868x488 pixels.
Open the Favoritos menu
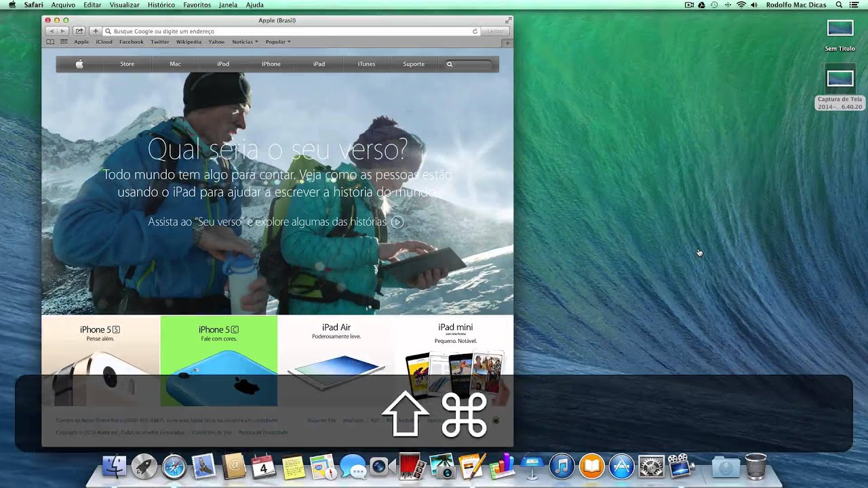(197, 5)
